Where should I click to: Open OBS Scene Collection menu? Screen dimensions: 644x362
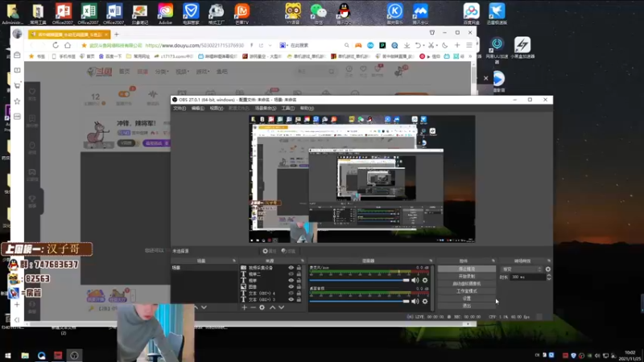point(266,109)
